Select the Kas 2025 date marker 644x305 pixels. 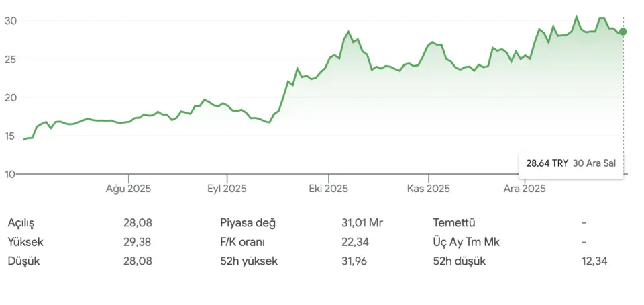coord(429,189)
